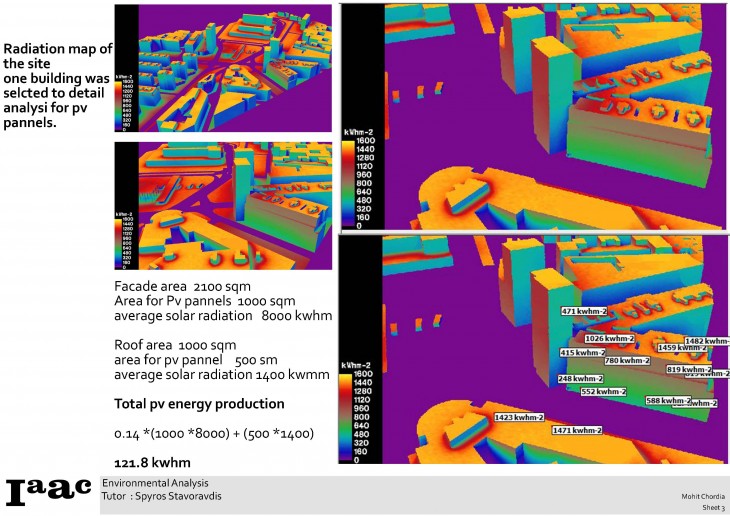The height and width of the screenshot is (516, 730).
Task: Open the second left radiation map thumbnail
Action: click(x=223, y=206)
